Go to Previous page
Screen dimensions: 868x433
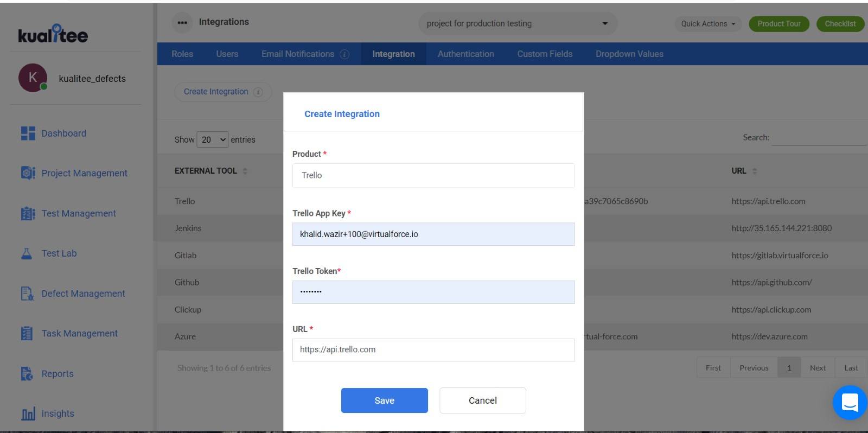pyautogui.click(x=754, y=367)
